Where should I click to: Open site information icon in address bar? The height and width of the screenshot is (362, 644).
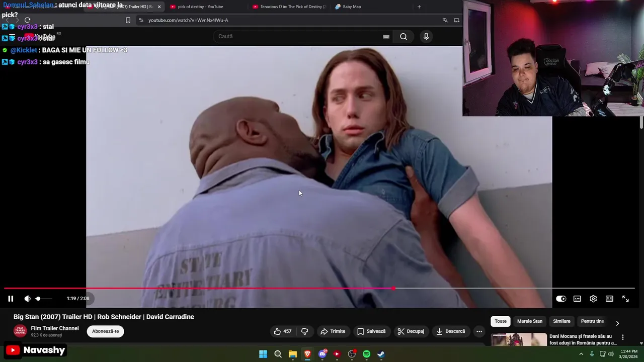[x=141, y=20]
